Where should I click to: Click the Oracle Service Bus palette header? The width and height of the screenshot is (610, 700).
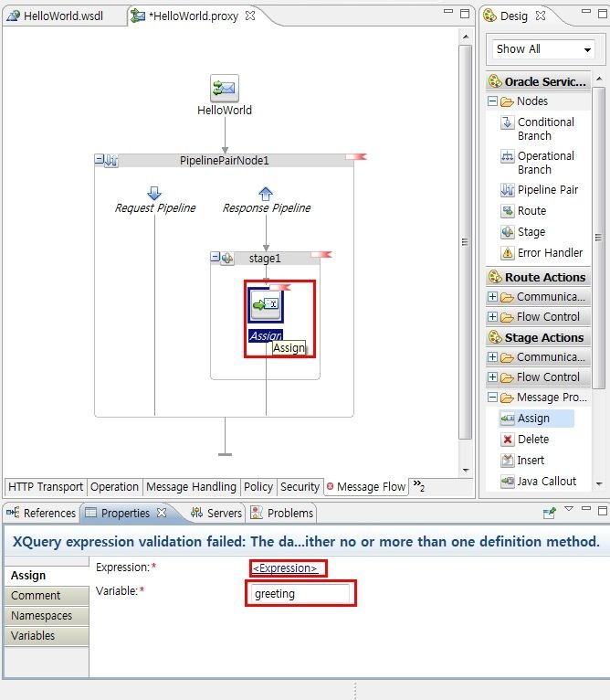pyautogui.click(x=538, y=81)
